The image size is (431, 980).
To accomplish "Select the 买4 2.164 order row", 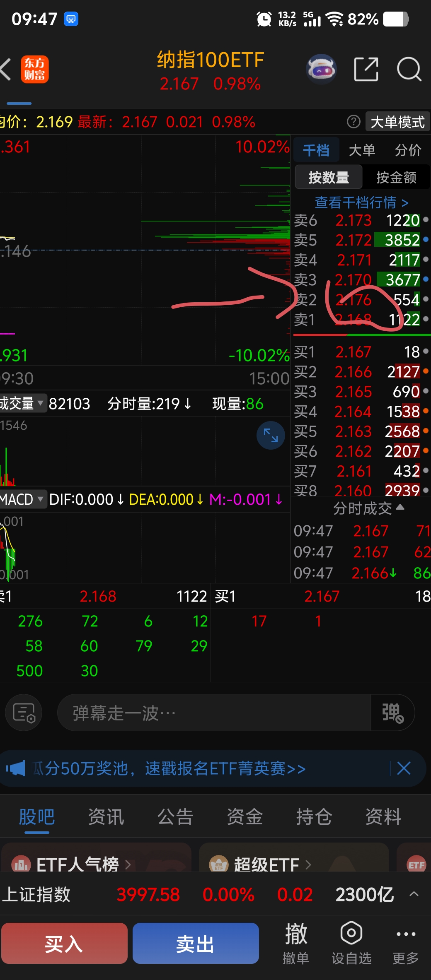I will coord(361,411).
